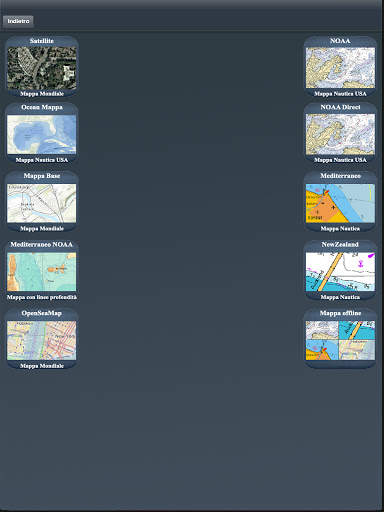Click the 'Satellite' title label
Image resolution: width=384 pixels, height=512 pixels.
click(42, 41)
